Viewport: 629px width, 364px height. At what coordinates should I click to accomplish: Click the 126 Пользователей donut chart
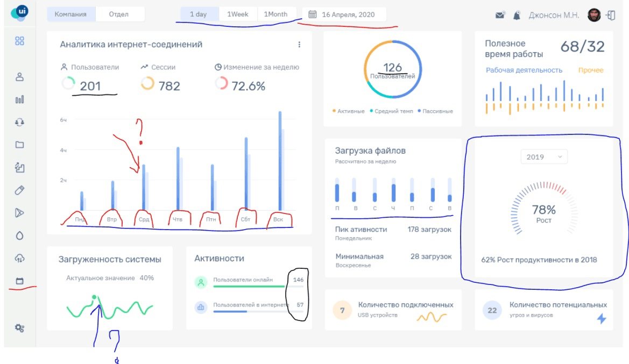click(x=393, y=69)
